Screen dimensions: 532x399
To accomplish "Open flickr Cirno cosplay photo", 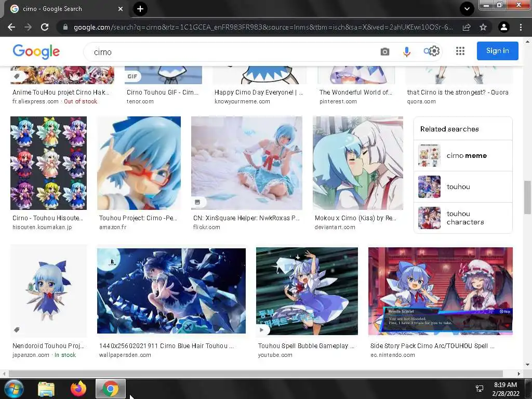I will 247,163.
